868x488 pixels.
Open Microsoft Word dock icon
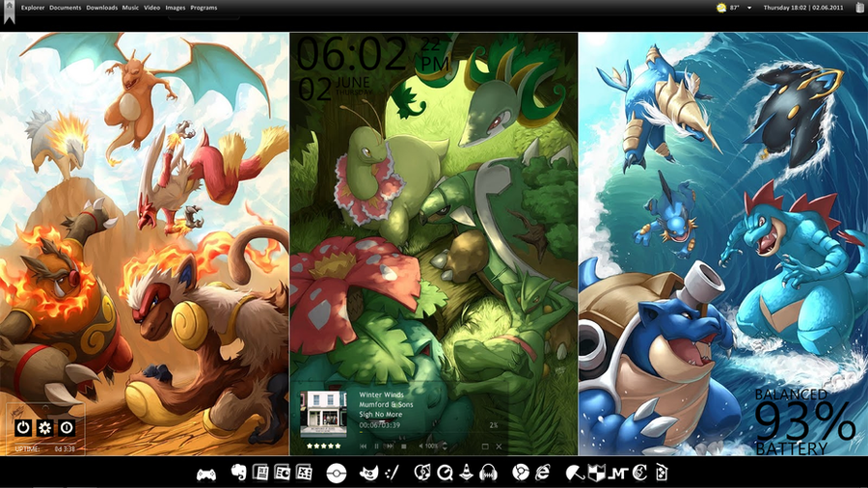[x=260, y=473]
